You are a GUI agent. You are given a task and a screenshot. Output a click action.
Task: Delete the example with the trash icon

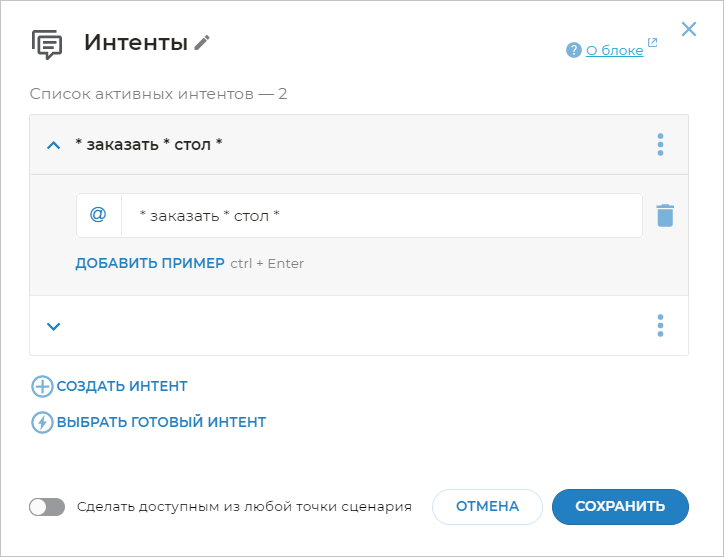coord(665,216)
